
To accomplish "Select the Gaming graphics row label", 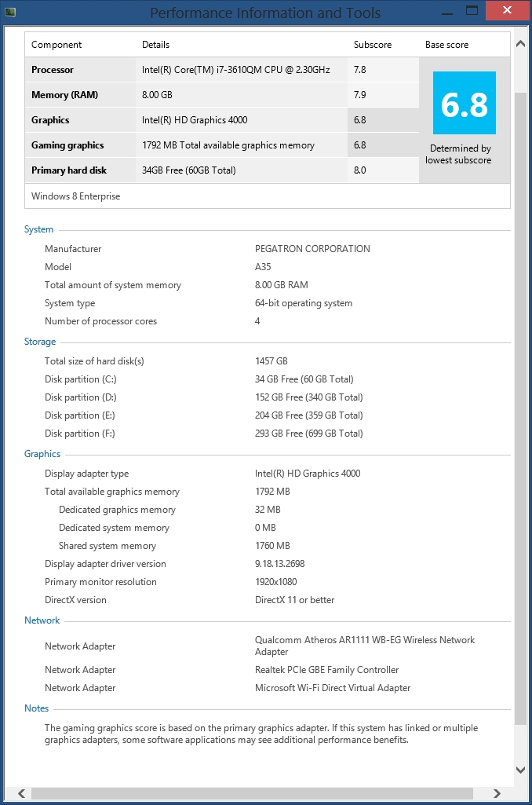I will tap(67, 145).
